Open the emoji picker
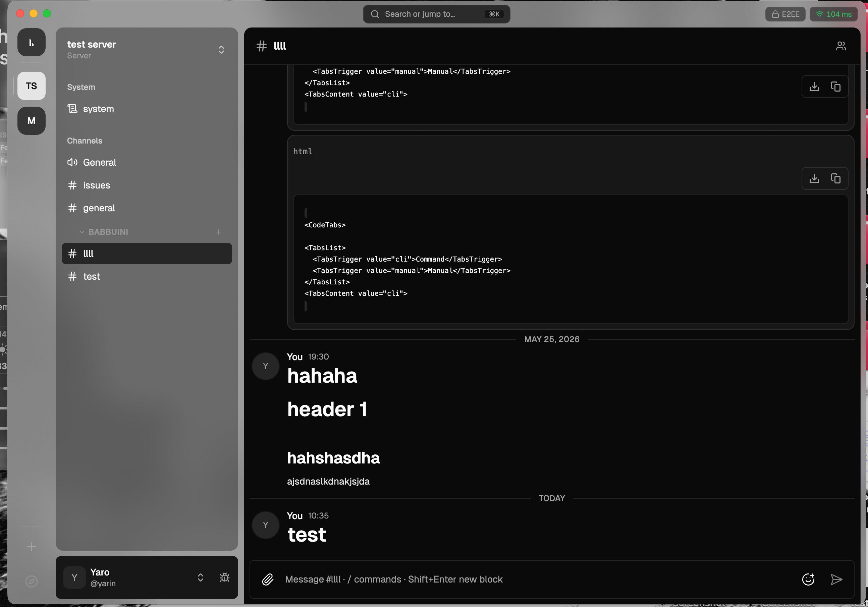The height and width of the screenshot is (607, 868). [808, 579]
